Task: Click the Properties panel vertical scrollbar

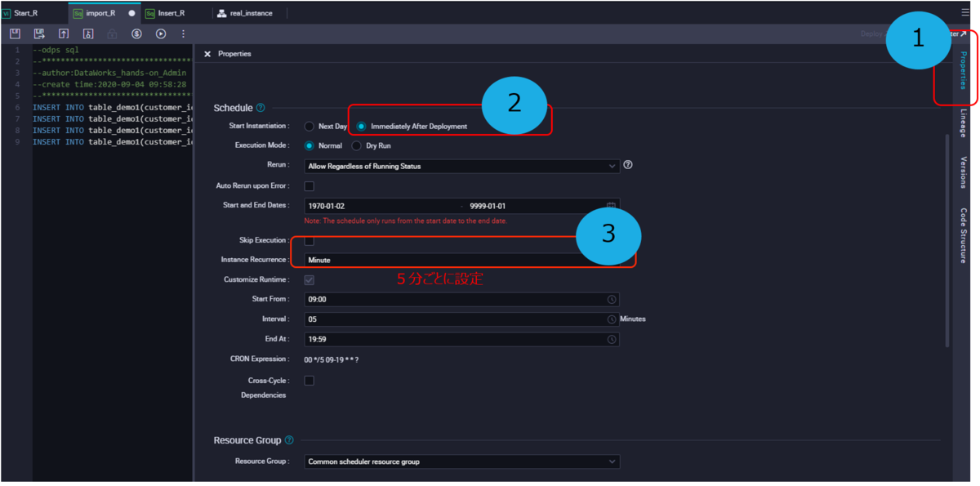Action: coord(947,241)
